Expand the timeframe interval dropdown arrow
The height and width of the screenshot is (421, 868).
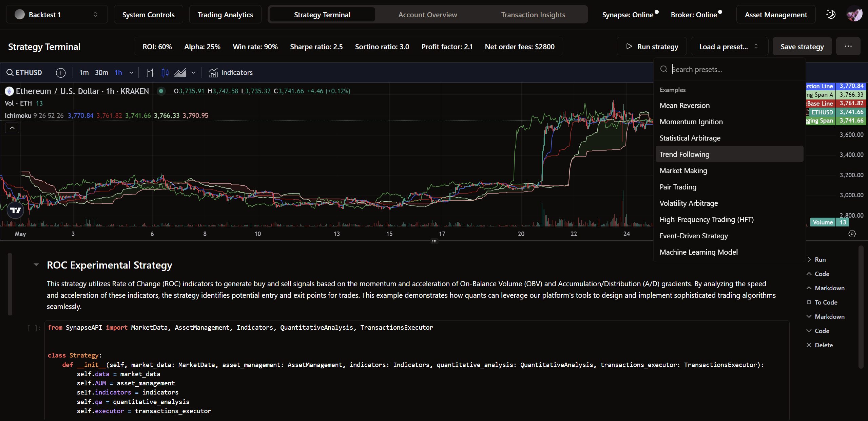click(x=131, y=73)
